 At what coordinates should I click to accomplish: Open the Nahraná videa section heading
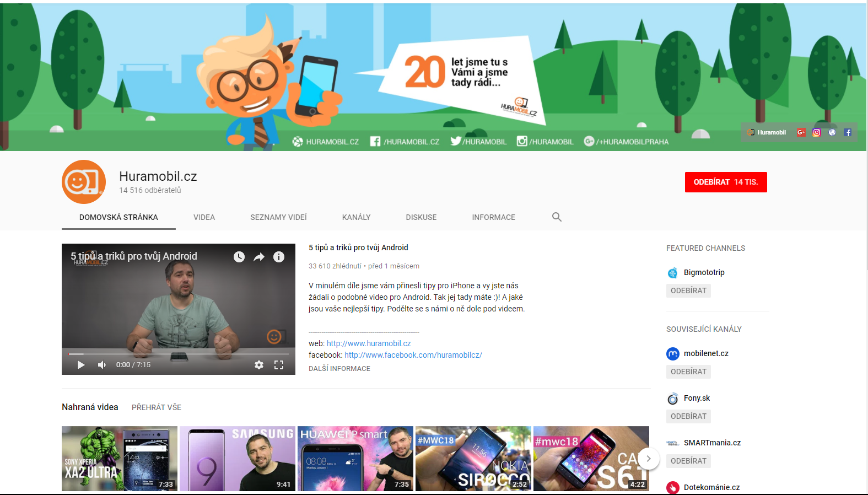pyautogui.click(x=90, y=407)
